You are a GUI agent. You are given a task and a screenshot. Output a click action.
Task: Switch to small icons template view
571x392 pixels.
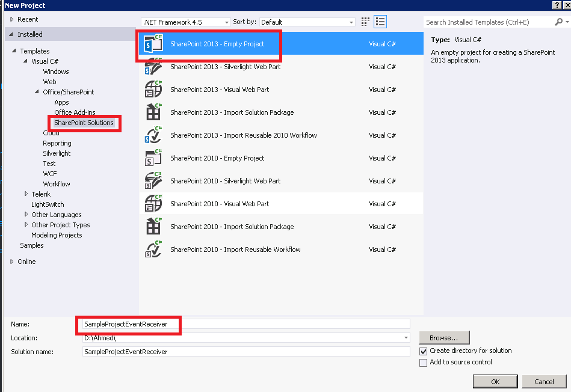(x=365, y=21)
